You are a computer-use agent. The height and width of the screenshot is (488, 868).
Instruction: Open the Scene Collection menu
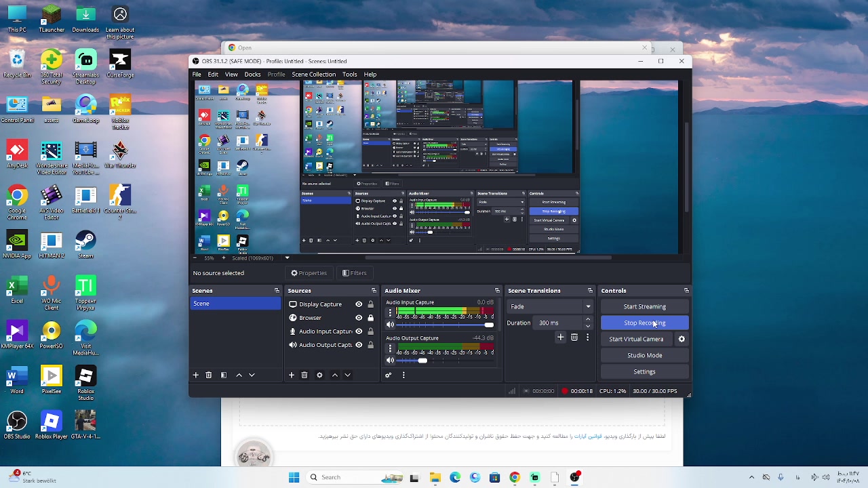tap(313, 75)
